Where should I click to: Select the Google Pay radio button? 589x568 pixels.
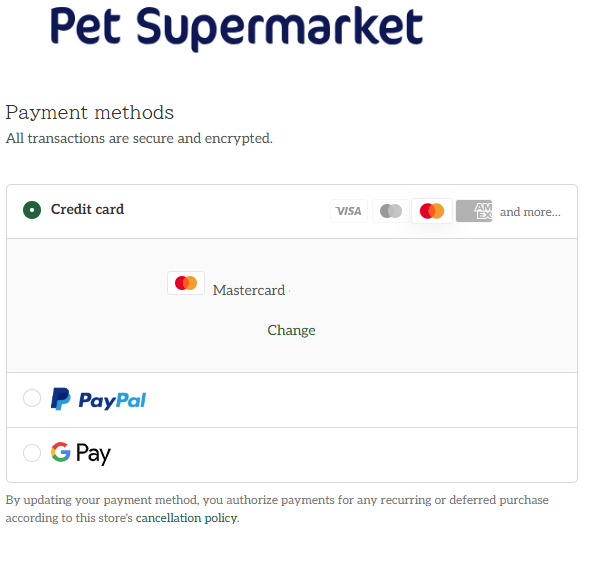point(32,453)
